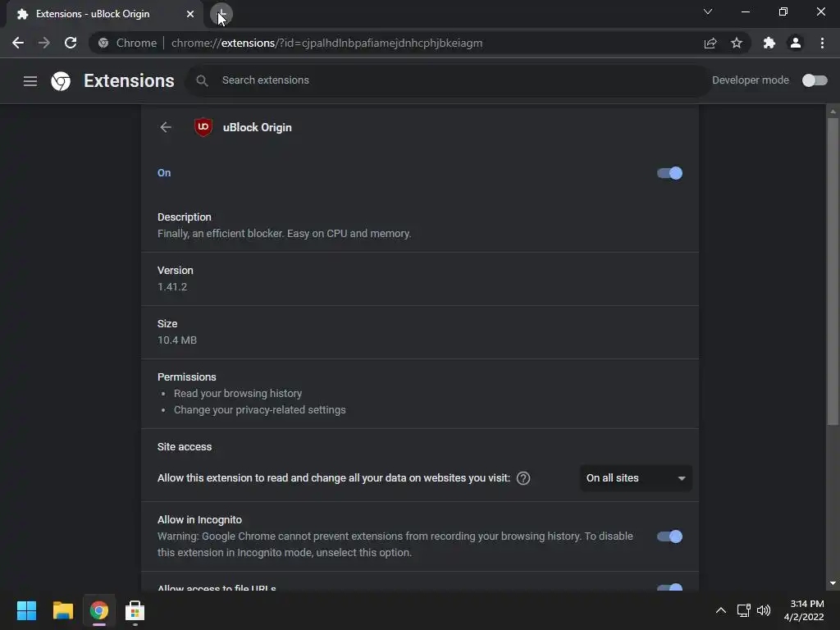The width and height of the screenshot is (840, 630).
Task: Open the Windows Start menu
Action: (26, 610)
